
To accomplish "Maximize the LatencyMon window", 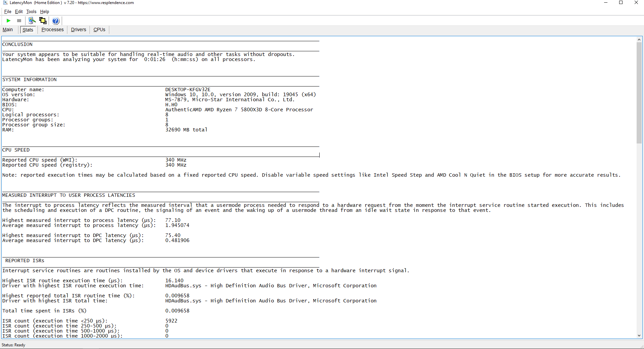I will click(x=621, y=3).
